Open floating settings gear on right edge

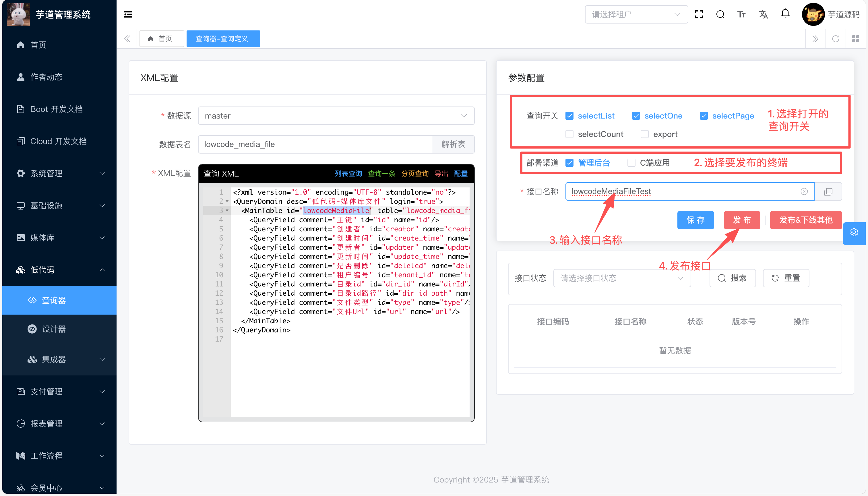click(854, 233)
